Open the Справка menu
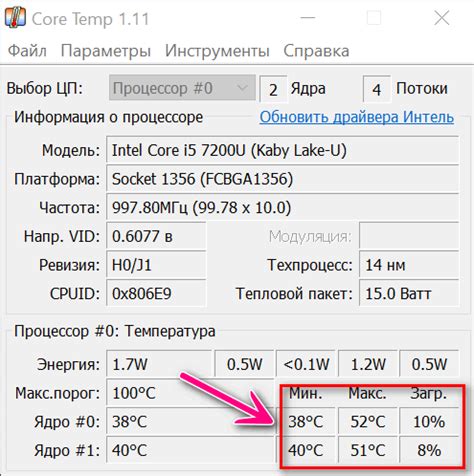Screen dimensions: 474x476 coord(316,51)
